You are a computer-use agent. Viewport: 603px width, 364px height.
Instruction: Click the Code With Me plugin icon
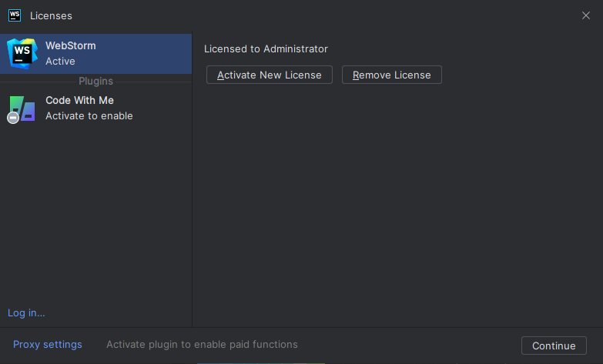click(22, 109)
